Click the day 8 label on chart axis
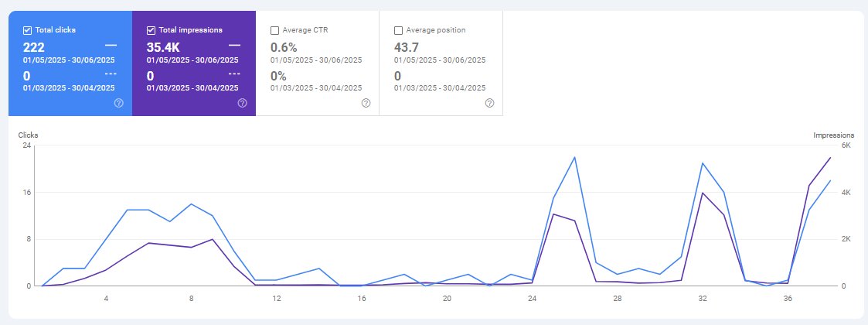This screenshot has height=325, width=868. pyautogui.click(x=191, y=299)
